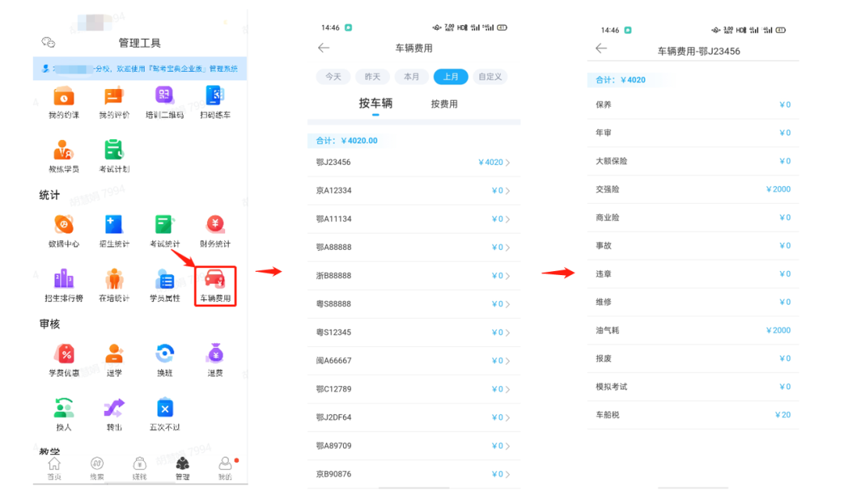Select 违章 expense row

[693, 273]
